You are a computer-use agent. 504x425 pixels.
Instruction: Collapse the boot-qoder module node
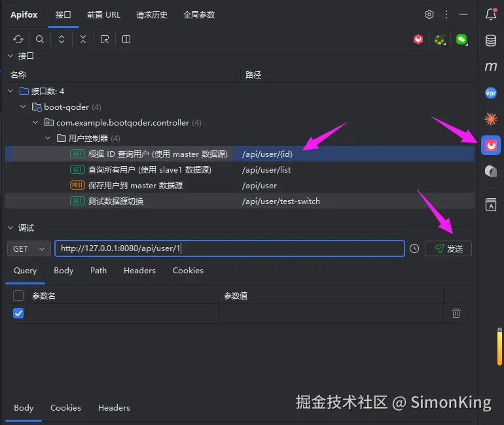pos(23,107)
